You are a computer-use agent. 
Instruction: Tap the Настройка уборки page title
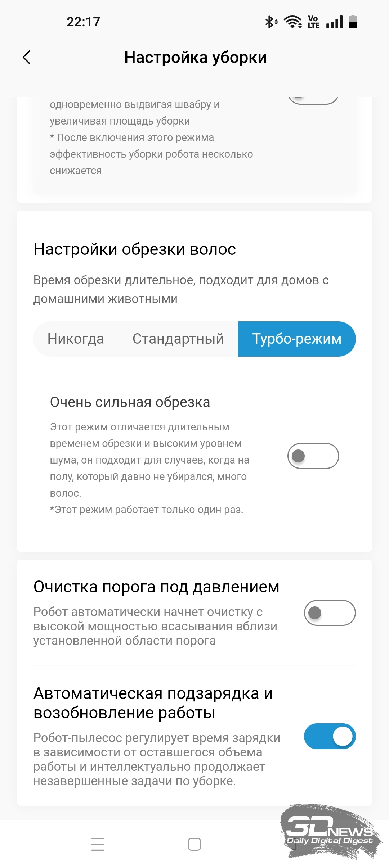click(x=195, y=57)
